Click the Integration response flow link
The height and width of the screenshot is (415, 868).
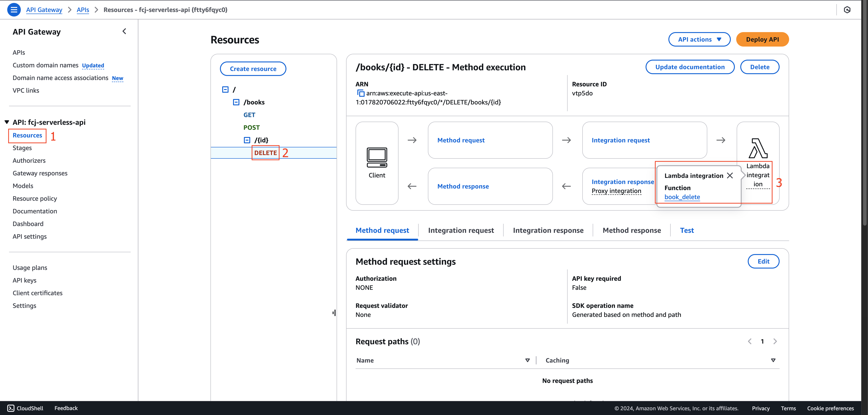coord(623,182)
